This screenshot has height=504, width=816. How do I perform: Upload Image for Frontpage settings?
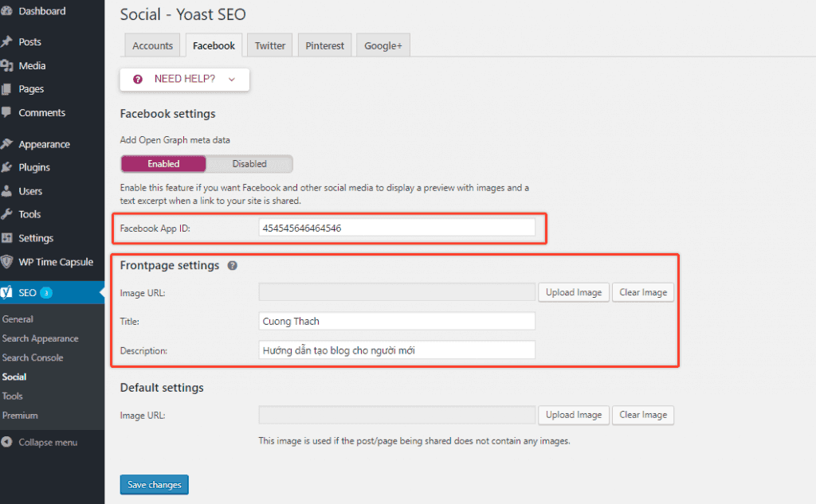574,292
